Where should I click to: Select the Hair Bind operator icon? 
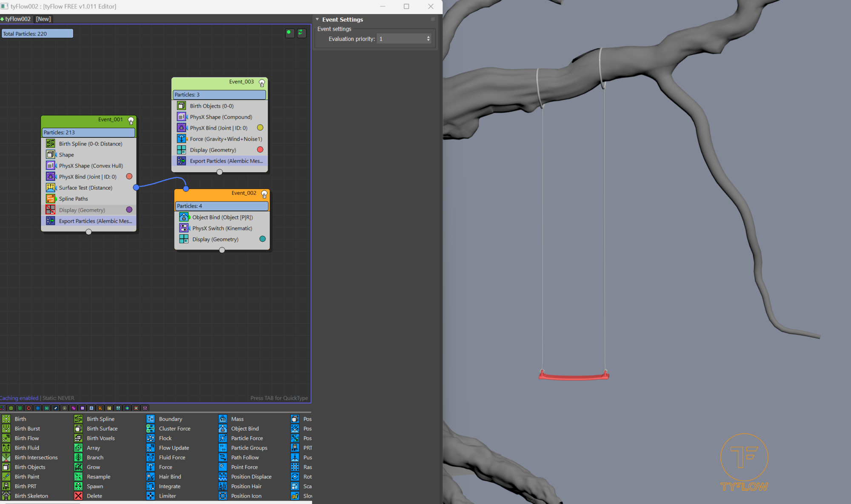pos(151,477)
